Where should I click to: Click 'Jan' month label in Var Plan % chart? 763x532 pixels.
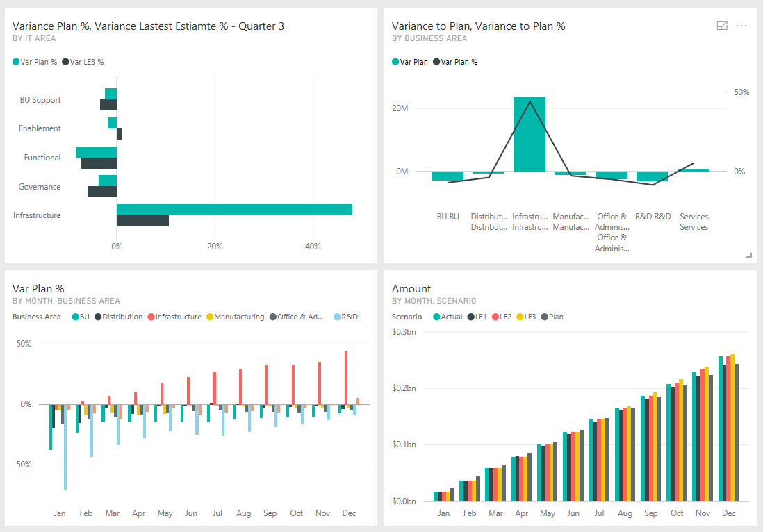tap(59, 513)
